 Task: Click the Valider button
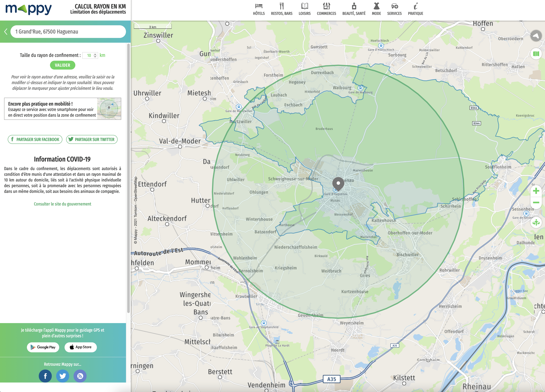click(x=63, y=65)
